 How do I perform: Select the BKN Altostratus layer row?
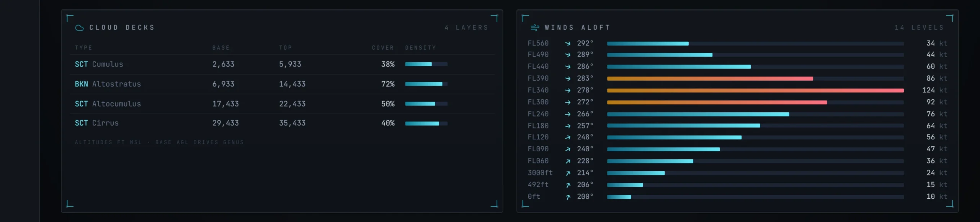(282, 84)
